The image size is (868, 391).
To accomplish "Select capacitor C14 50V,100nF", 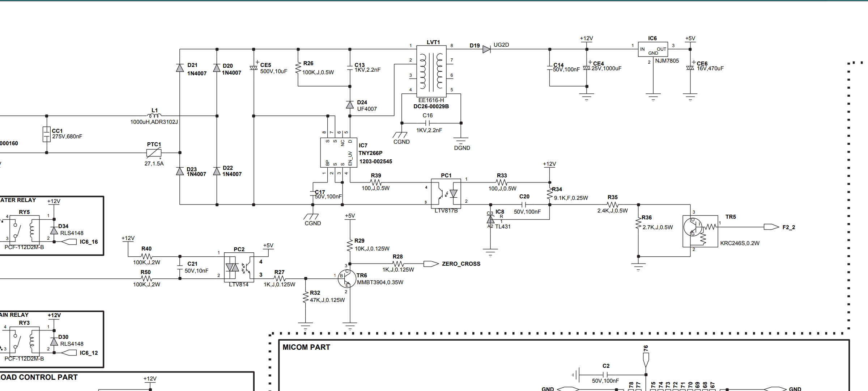I will (x=549, y=68).
